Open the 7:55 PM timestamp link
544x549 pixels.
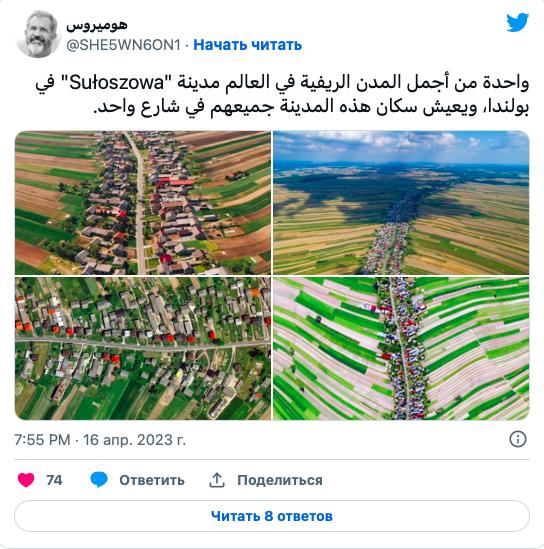(x=42, y=440)
